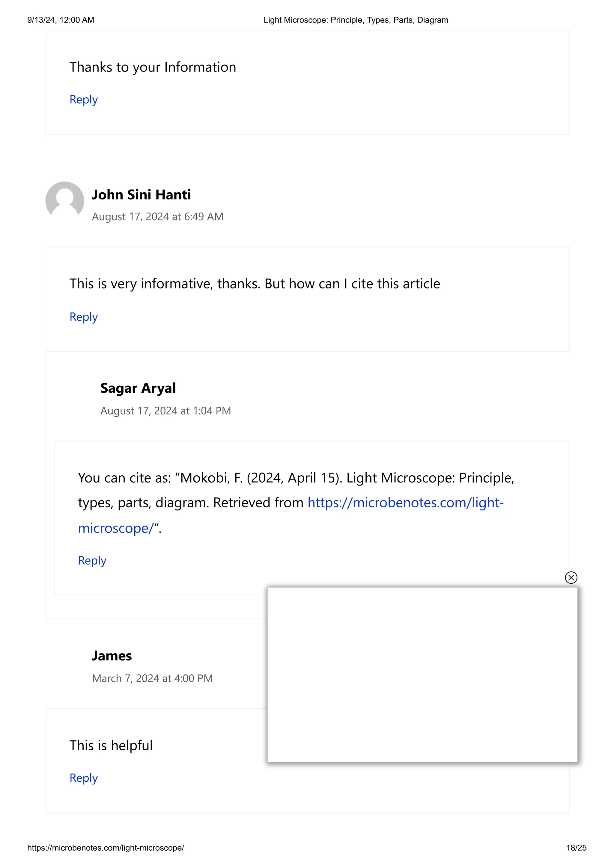Click the 'microscope/' link continuation text

116,528
